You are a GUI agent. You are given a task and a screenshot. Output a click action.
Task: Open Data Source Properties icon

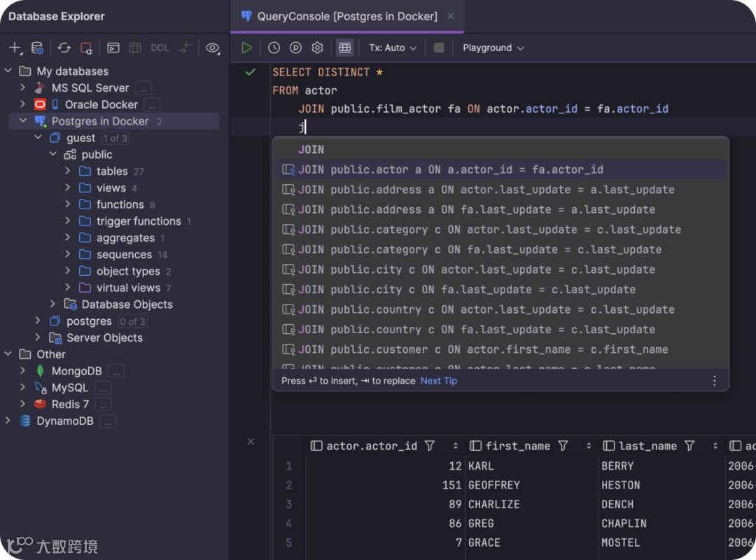37,48
